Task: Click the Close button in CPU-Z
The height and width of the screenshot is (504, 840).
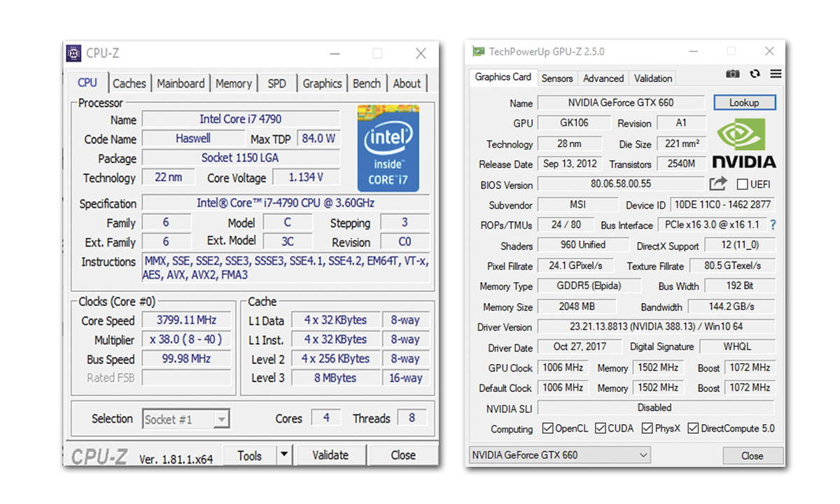Action: point(403,455)
